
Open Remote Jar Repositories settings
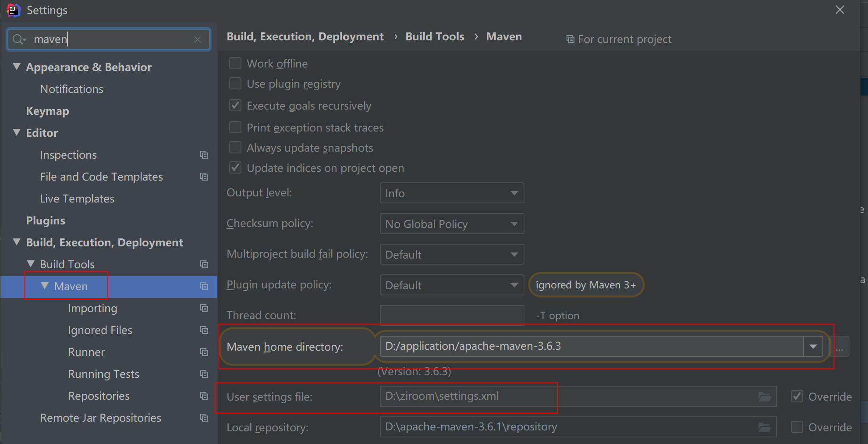point(100,418)
